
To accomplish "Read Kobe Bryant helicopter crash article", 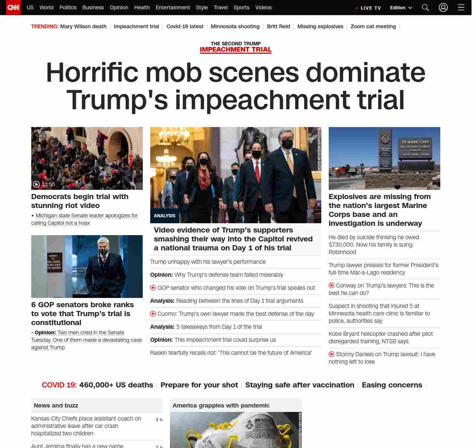I will pos(380,338).
